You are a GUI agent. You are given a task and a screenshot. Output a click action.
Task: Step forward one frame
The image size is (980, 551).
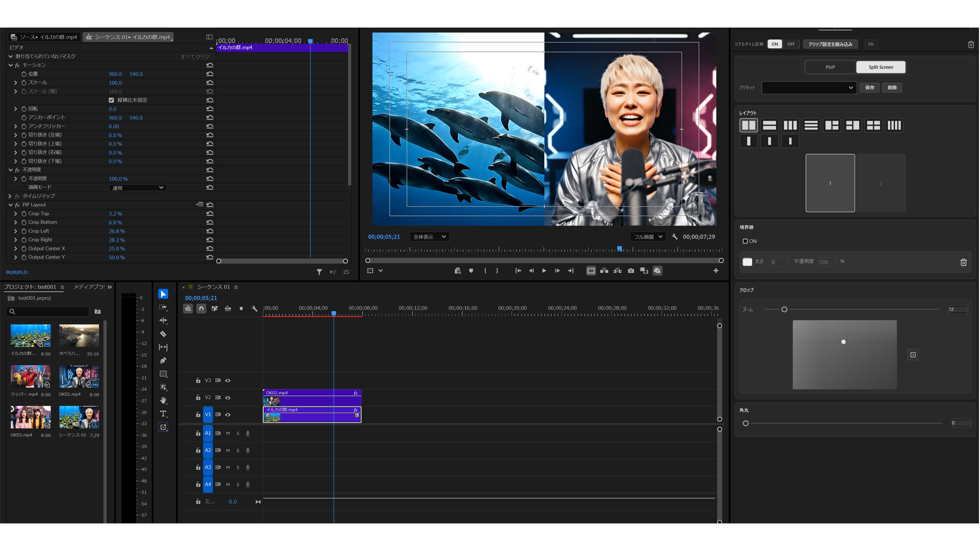[x=557, y=271]
